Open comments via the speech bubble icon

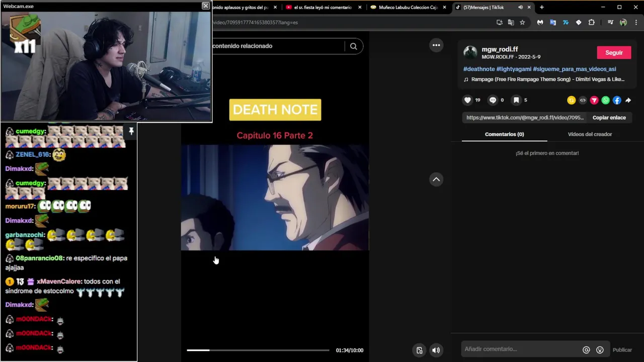coord(493,100)
